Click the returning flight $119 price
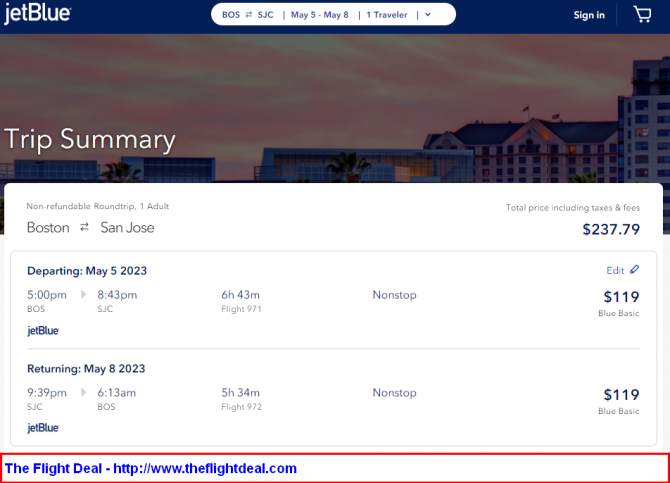The image size is (670, 483). pyautogui.click(x=621, y=395)
